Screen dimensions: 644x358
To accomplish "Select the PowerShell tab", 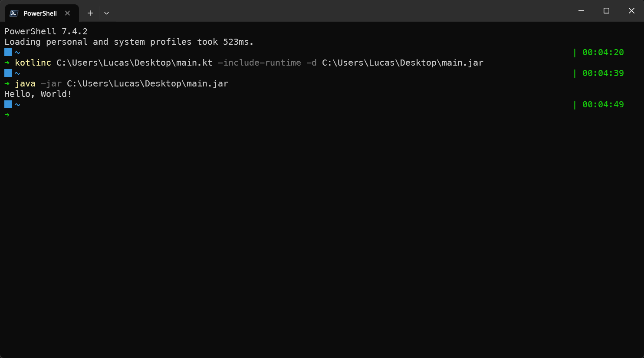I will (x=40, y=13).
